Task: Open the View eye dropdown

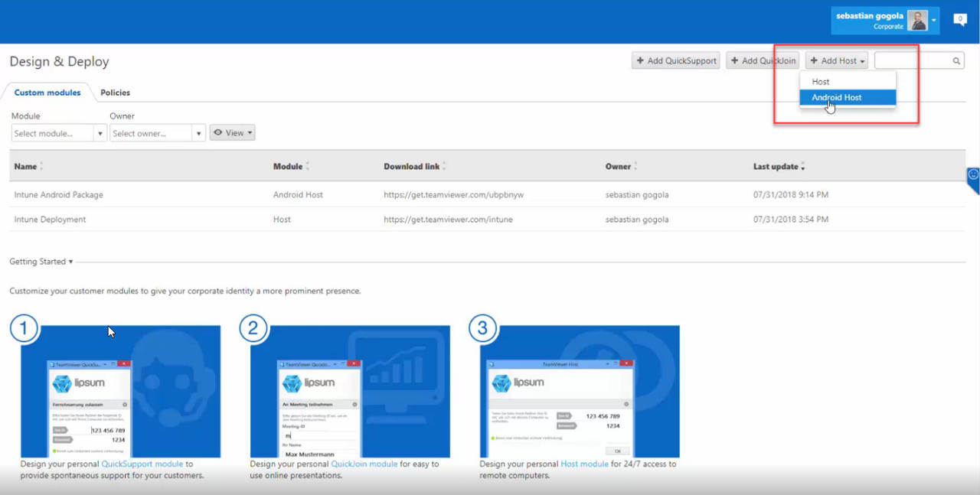Action: click(232, 133)
